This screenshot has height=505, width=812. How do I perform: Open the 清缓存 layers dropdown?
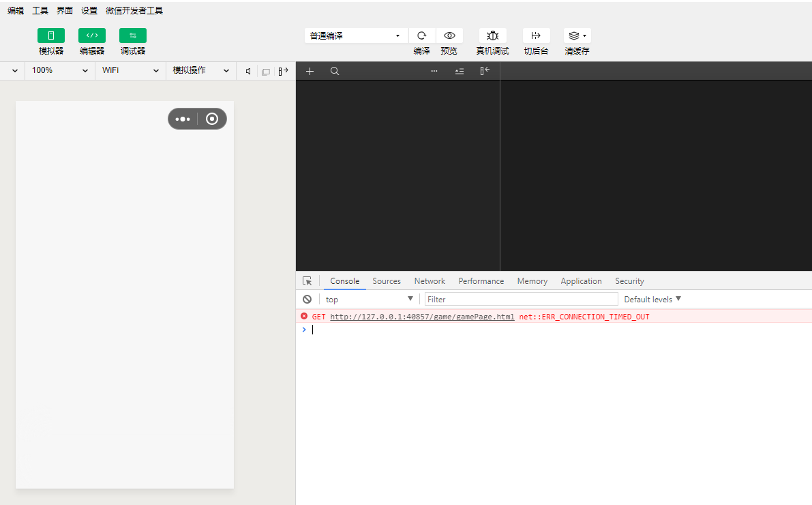pyautogui.click(x=577, y=35)
